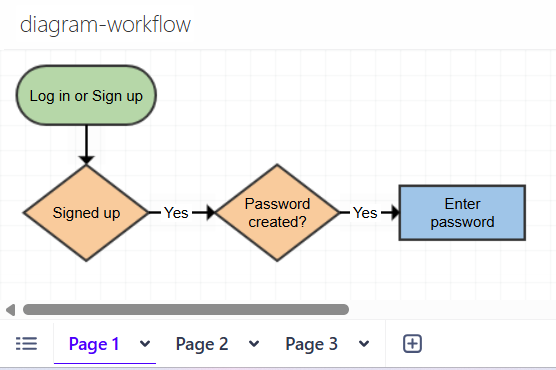
Task: Select the Password created? diamond
Action: [x=277, y=213]
